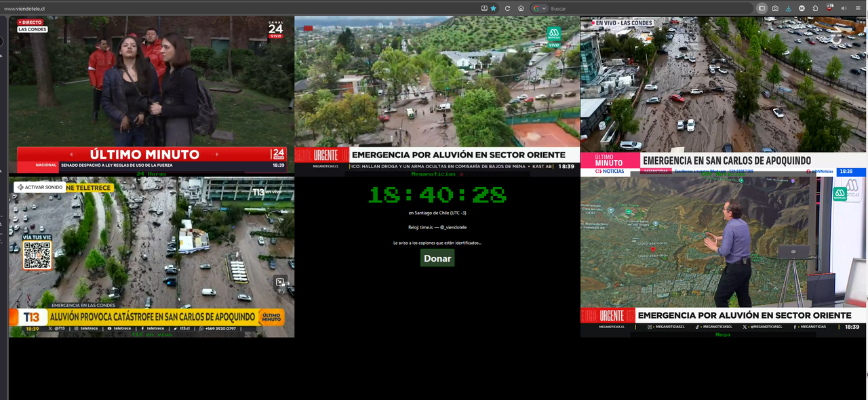The image size is (868, 400).
Task: Click the 'Mega' label under weather stream
Action: click(723, 334)
